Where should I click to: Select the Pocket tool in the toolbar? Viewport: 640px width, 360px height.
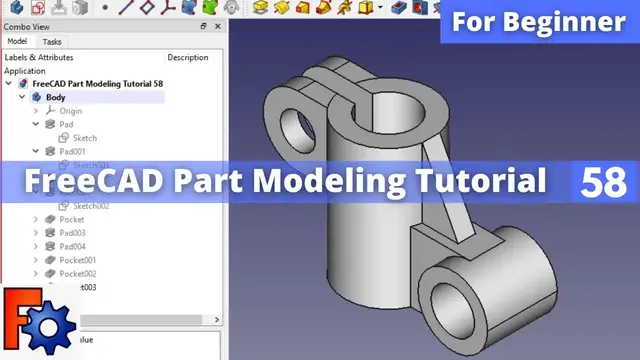(x=399, y=7)
